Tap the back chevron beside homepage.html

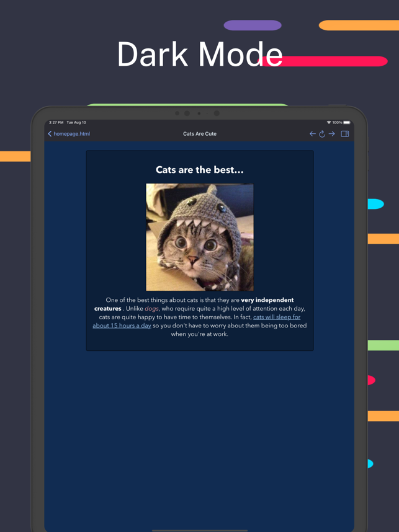pos(50,134)
